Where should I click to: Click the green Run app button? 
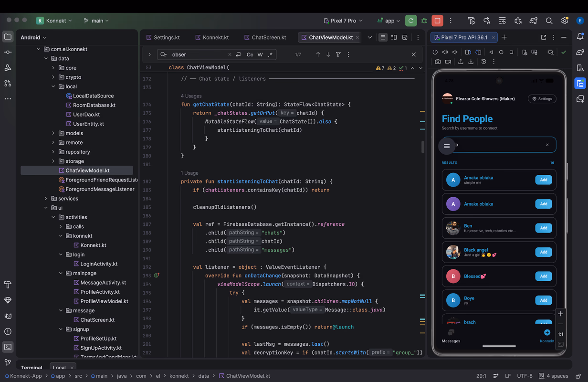(x=410, y=21)
